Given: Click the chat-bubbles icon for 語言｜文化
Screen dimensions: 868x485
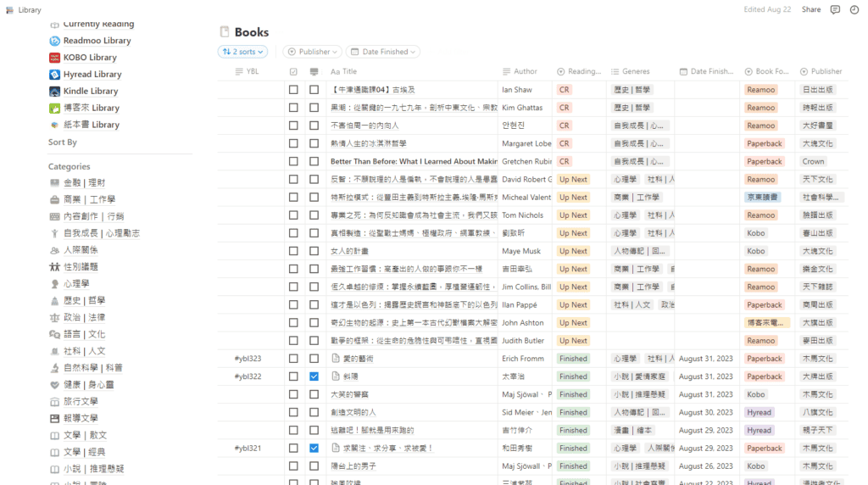Looking at the screenshot, I should click(54, 334).
